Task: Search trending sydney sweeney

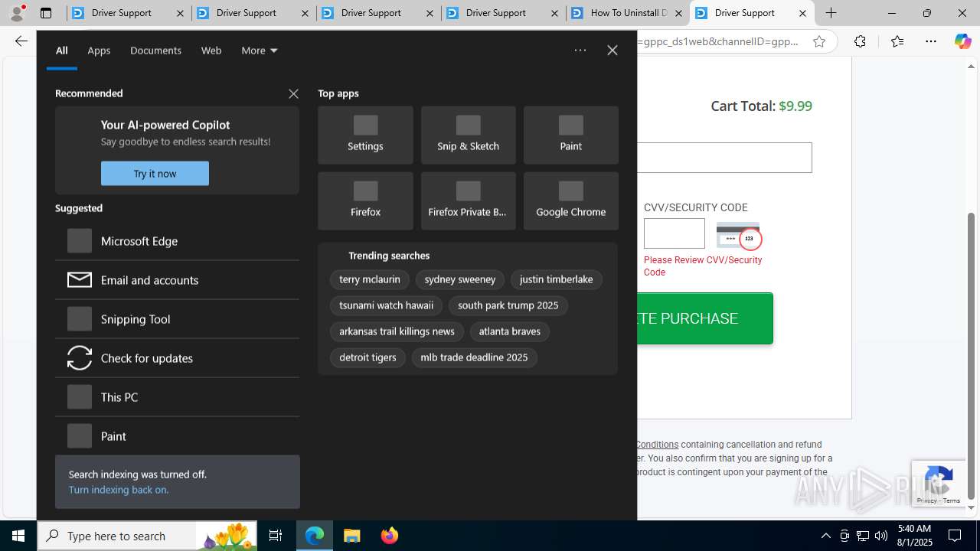Action: [x=460, y=280]
